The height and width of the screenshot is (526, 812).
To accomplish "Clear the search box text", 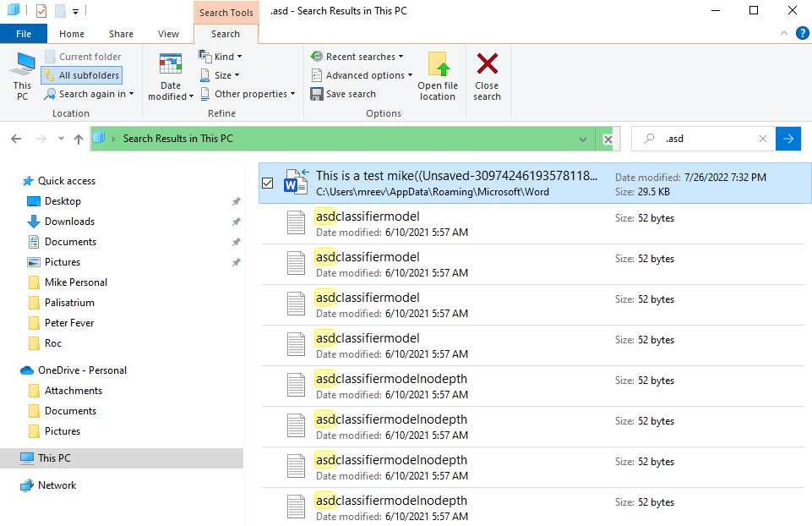I will pyautogui.click(x=763, y=139).
